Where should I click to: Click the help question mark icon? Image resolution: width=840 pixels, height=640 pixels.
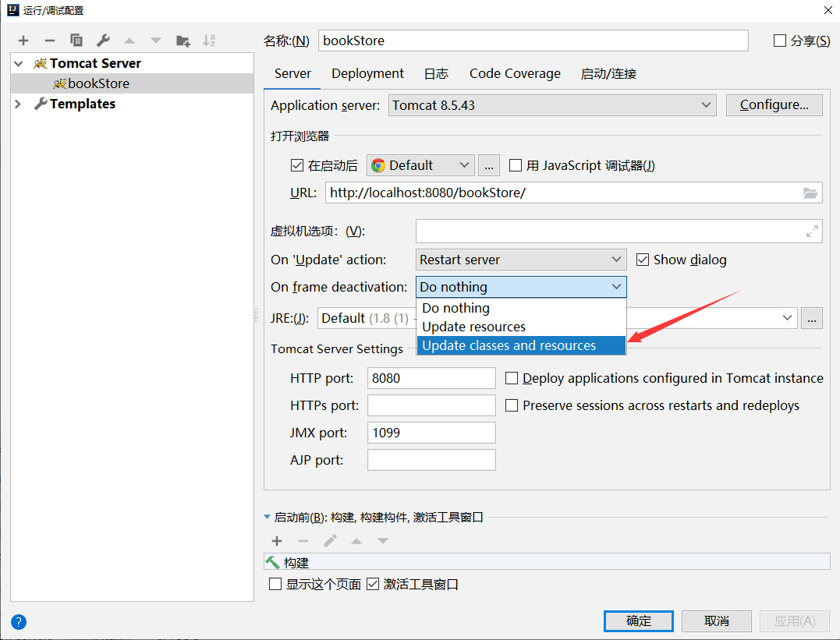(x=18, y=622)
